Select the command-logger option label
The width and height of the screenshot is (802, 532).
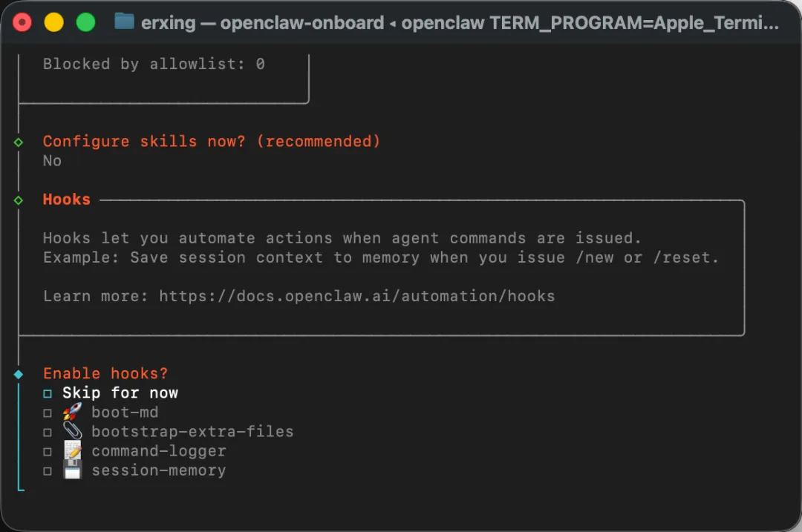[159, 451]
